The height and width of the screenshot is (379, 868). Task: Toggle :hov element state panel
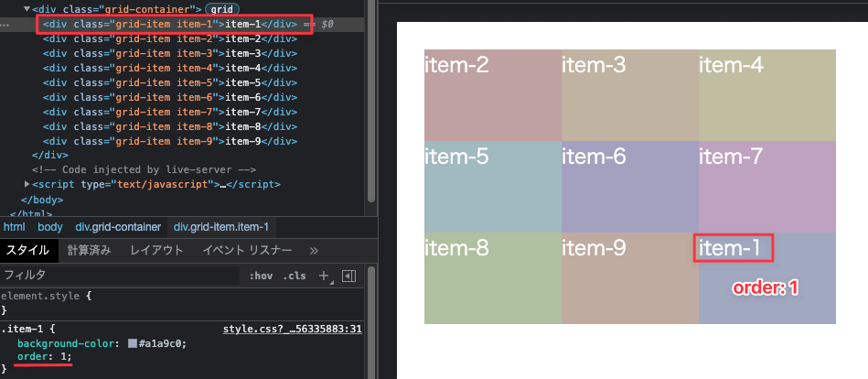pos(262,276)
